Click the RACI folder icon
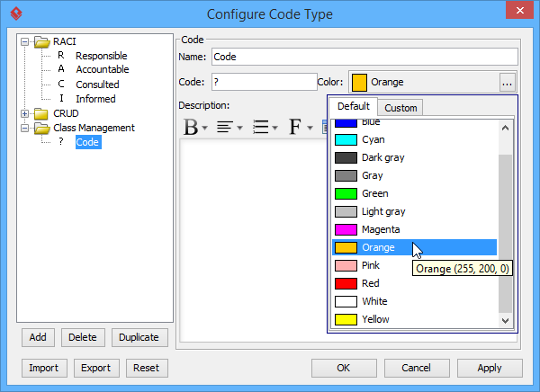This screenshot has width=540, height=392. coord(42,42)
